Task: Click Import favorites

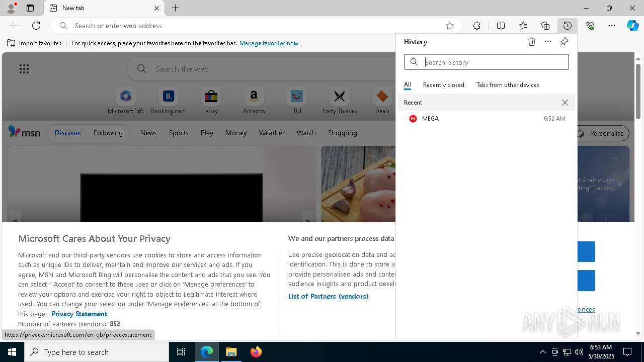Action: (x=34, y=43)
